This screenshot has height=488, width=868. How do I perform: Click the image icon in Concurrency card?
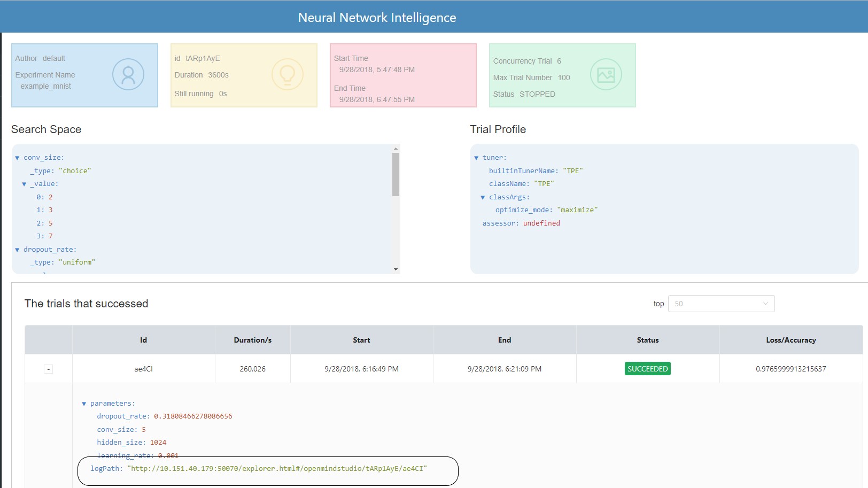606,74
